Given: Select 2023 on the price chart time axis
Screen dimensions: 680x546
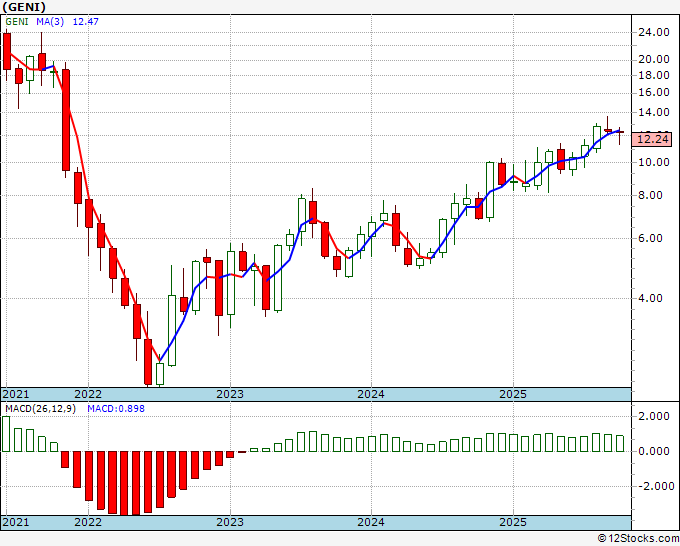Looking at the screenshot, I should pos(230,394).
